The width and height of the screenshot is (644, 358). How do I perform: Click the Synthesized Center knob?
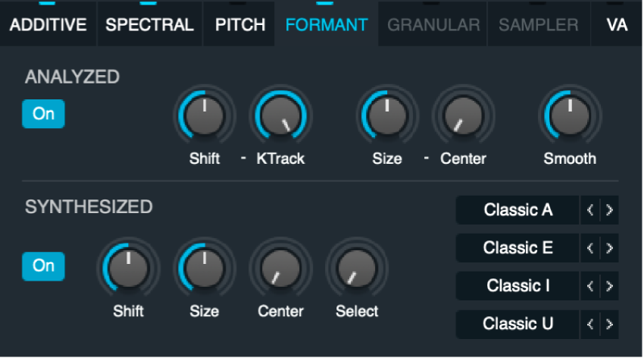280,268
